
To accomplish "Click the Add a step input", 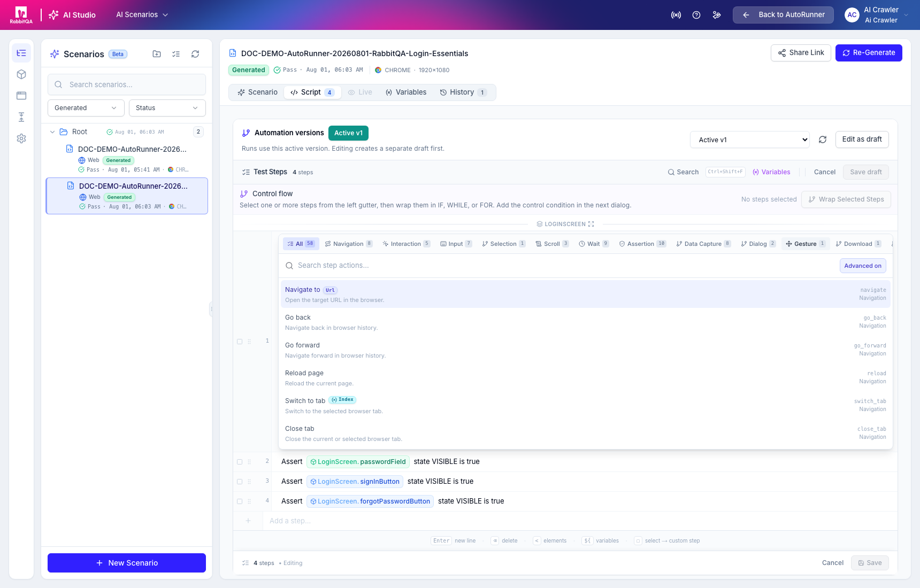I will 580,521.
